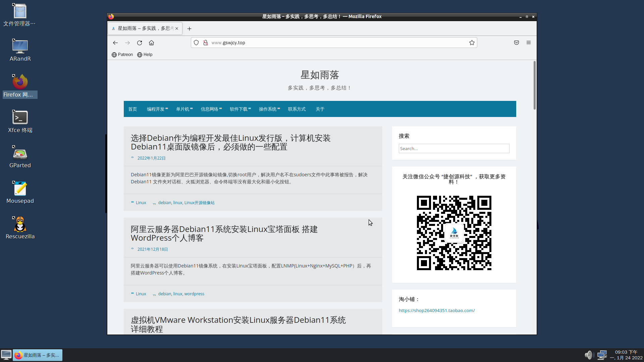The width and height of the screenshot is (644, 362).
Task: Save page to Pocket icon
Action: coord(517,43)
